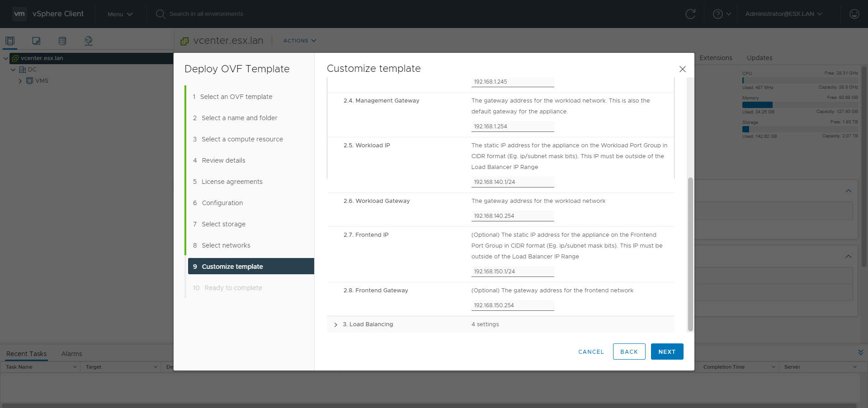Screen dimensions: 868x408
Task: Open the Updates tab
Action: click(x=759, y=58)
